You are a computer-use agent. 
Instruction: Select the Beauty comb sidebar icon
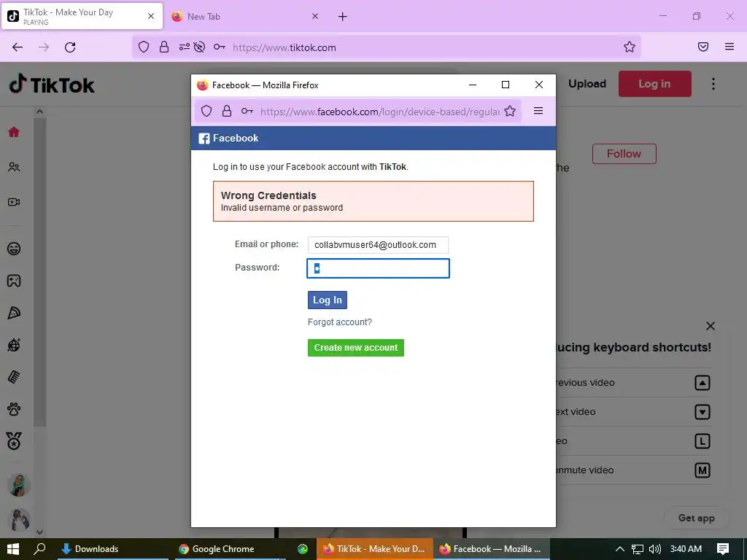[x=14, y=377]
